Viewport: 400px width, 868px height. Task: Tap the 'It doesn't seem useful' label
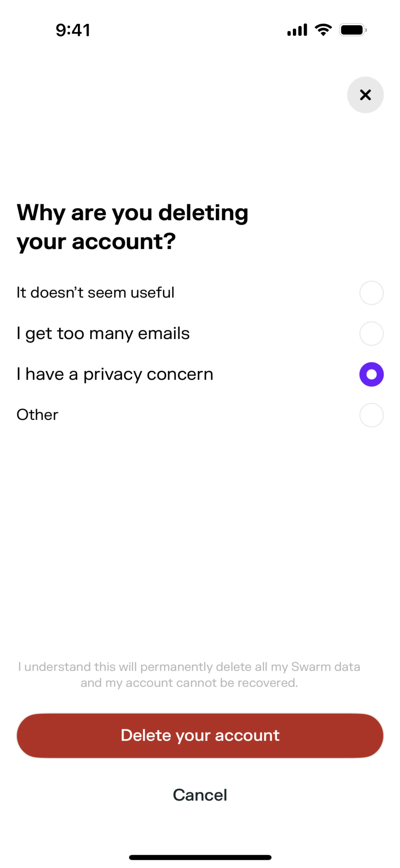click(x=96, y=292)
